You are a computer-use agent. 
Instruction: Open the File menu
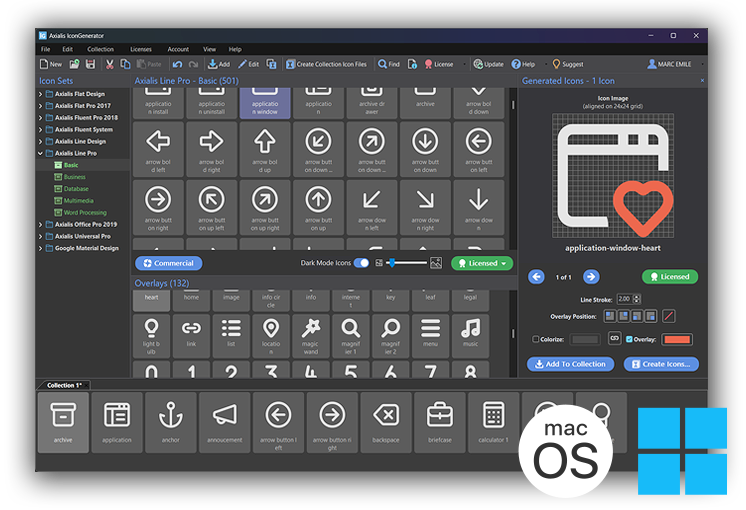(x=45, y=49)
